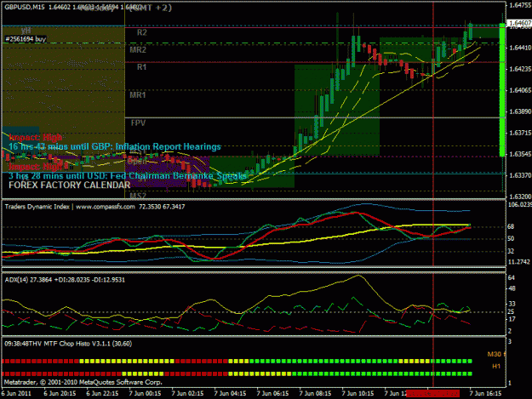Screen dimensions: 532x399
Task: Click the 7 Jun 16:15 time axis label
Action: pos(485,393)
